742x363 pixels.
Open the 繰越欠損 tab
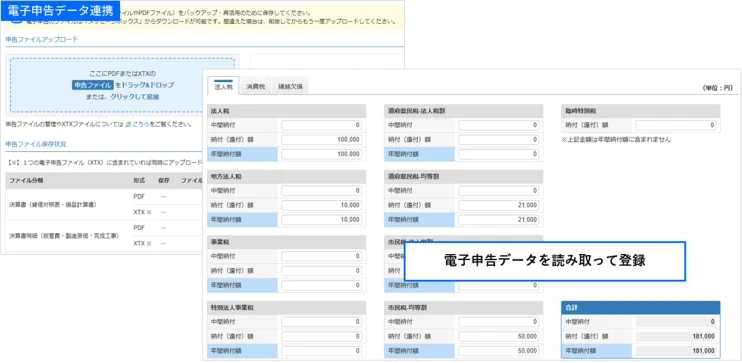[290, 87]
